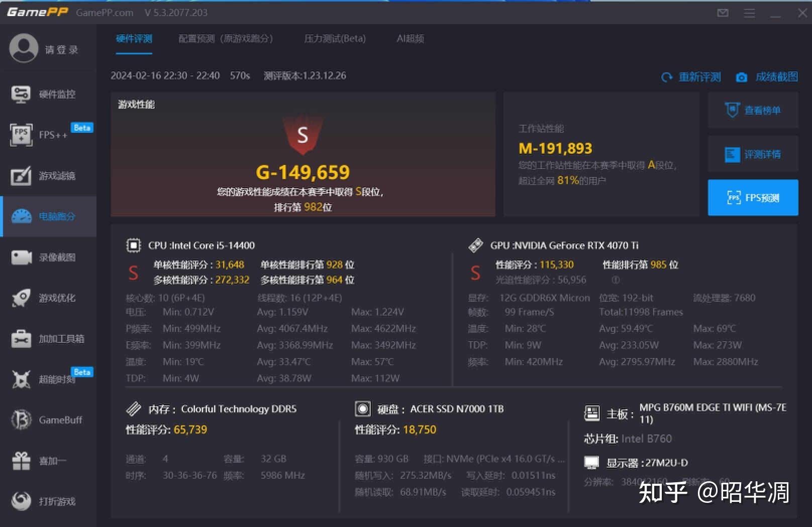This screenshot has height=527, width=812.
Task: Click the 性能排行第 985 位 GPU ranking
Action: (x=641, y=265)
